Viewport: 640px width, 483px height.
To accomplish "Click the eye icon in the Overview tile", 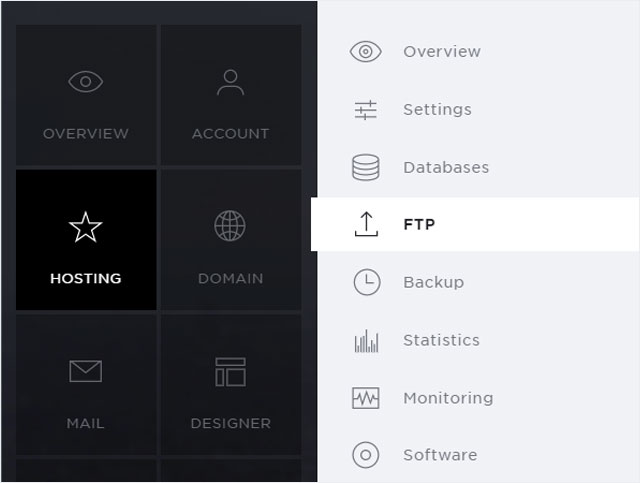I will 86,82.
